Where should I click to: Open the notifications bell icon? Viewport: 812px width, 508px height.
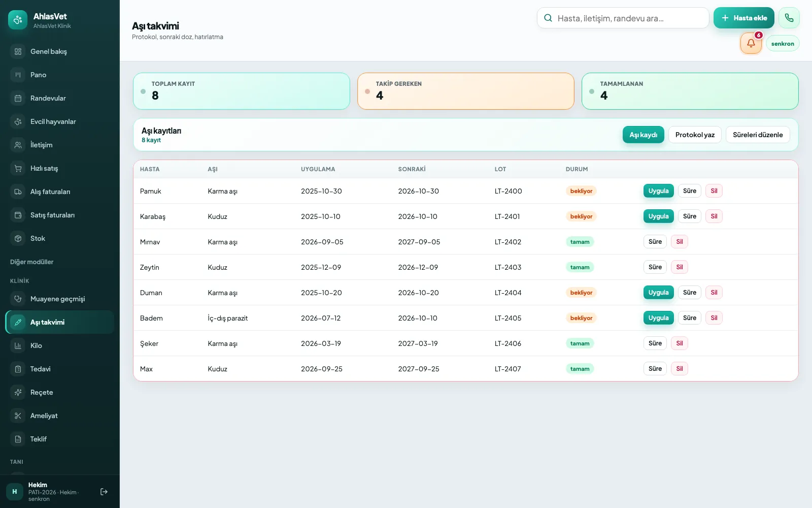(751, 43)
